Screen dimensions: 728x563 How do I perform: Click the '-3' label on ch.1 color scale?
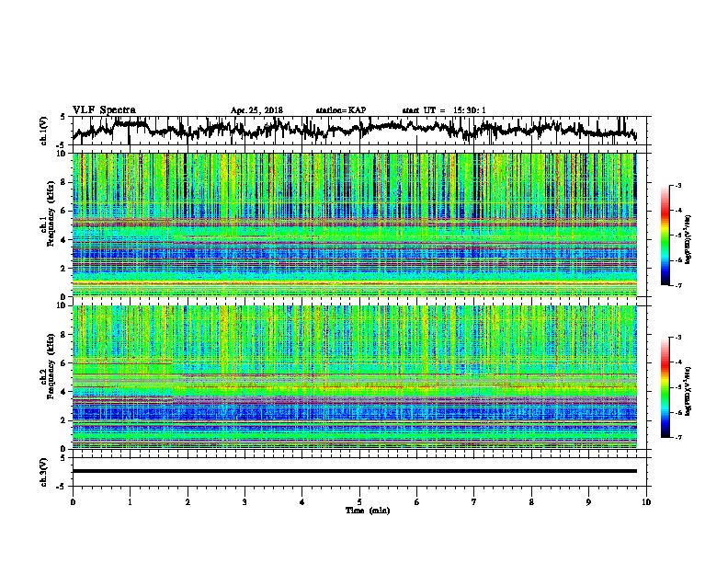coord(677,185)
